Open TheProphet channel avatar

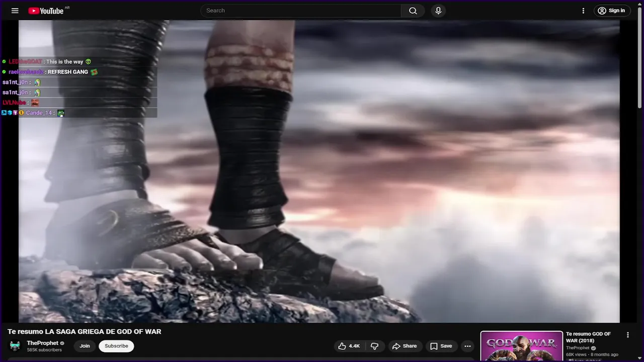point(15,346)
